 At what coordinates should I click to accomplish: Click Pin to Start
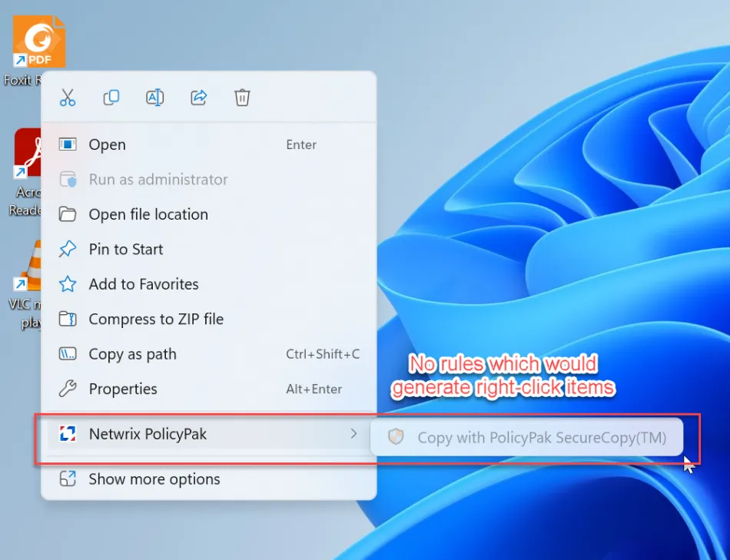[209, 250]
